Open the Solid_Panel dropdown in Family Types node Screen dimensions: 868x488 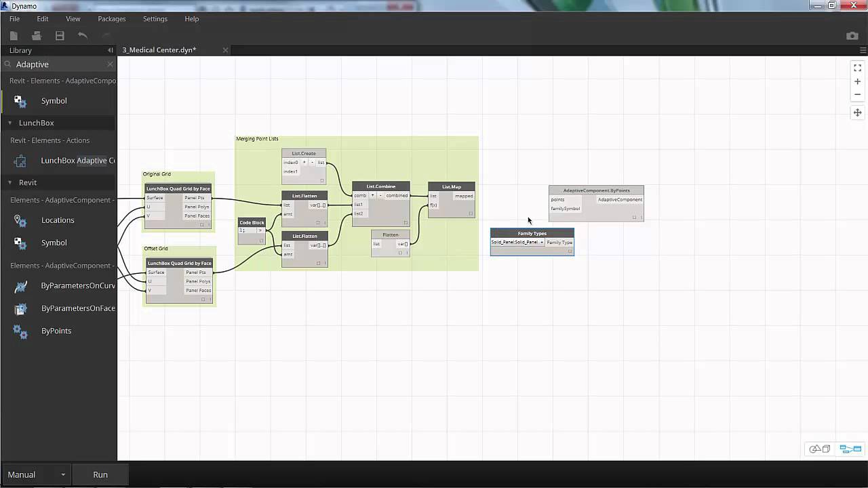tap(541, 242)
